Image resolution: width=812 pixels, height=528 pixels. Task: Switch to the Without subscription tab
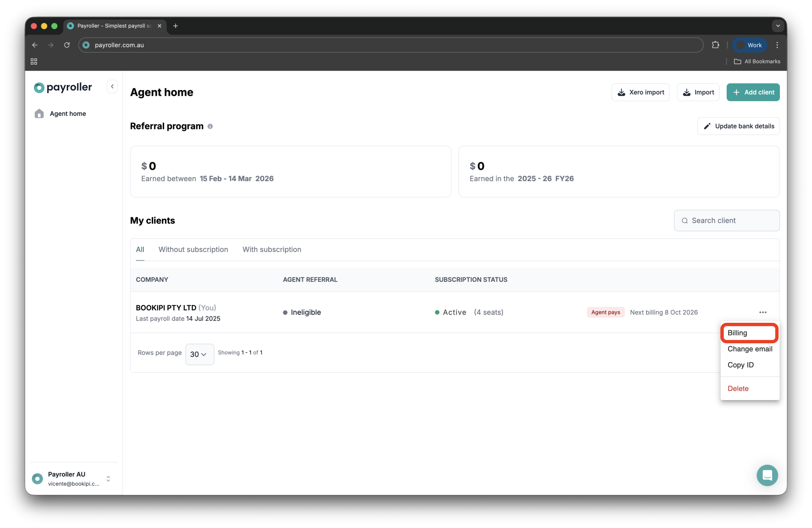193,249
